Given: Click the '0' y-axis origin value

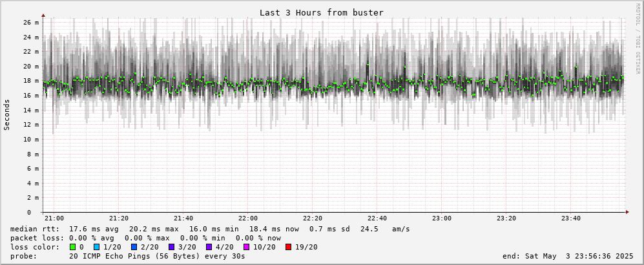Looking at the screenshot, I should tap(29, 213).
